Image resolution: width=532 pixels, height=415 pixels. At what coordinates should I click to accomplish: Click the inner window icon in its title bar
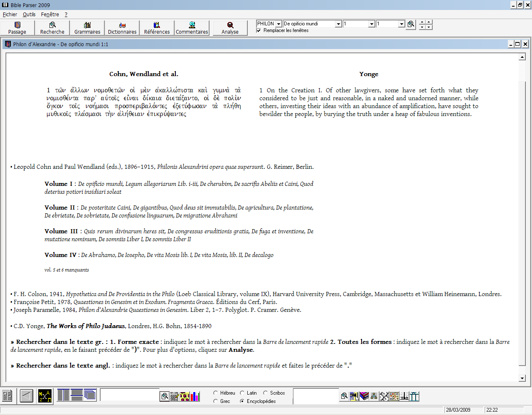7,44
